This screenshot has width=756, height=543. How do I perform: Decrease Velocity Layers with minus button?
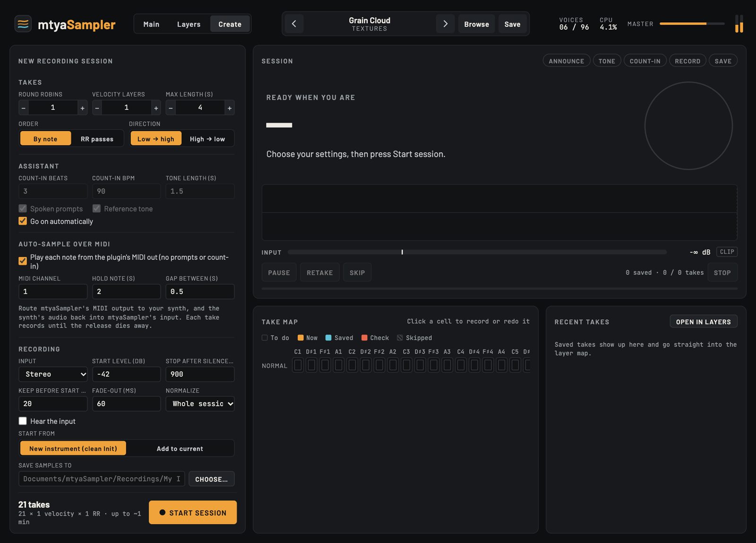(97, 108)
